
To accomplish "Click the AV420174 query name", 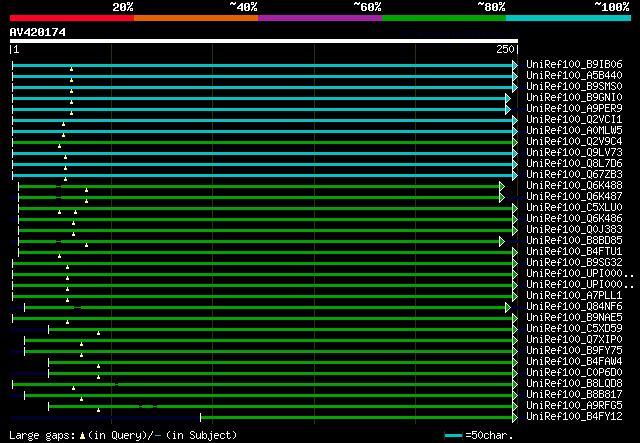I will point(38,32).
